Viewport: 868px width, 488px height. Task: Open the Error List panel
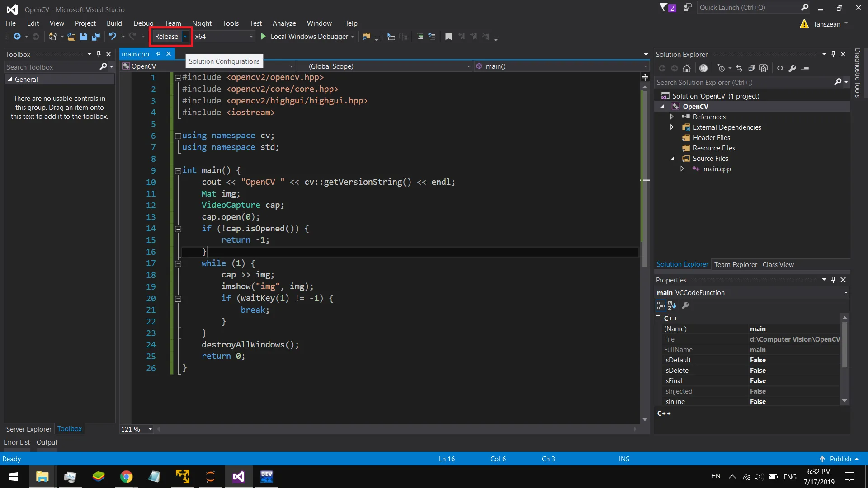pyautogui.click(x=17, y=442)
